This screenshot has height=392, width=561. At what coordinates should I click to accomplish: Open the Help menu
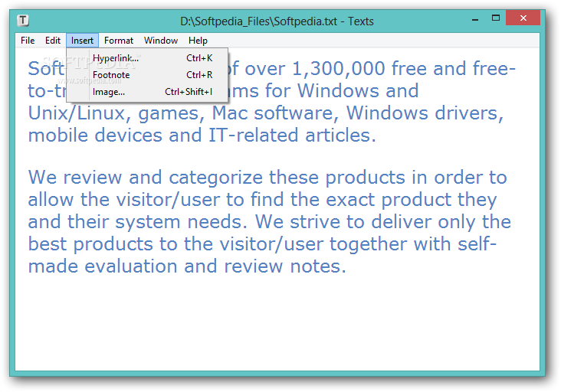coord(198,41)
